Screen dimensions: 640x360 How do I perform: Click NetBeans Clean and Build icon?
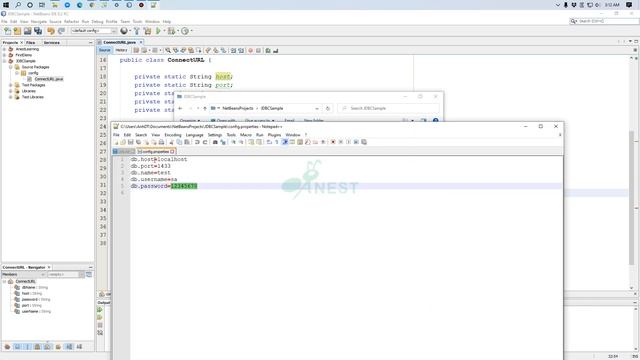pyautogui.click(x=147, y=31)
